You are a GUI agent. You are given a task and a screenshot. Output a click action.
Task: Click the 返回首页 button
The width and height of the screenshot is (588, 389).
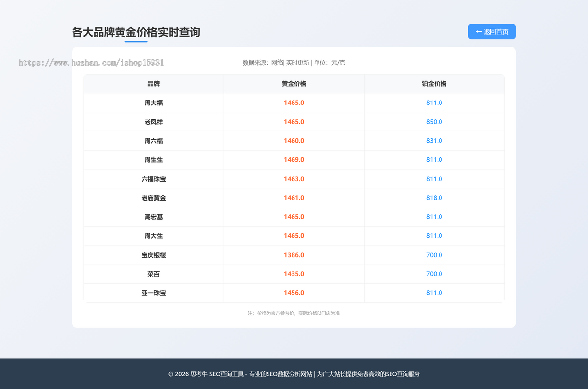coord(492,31)
